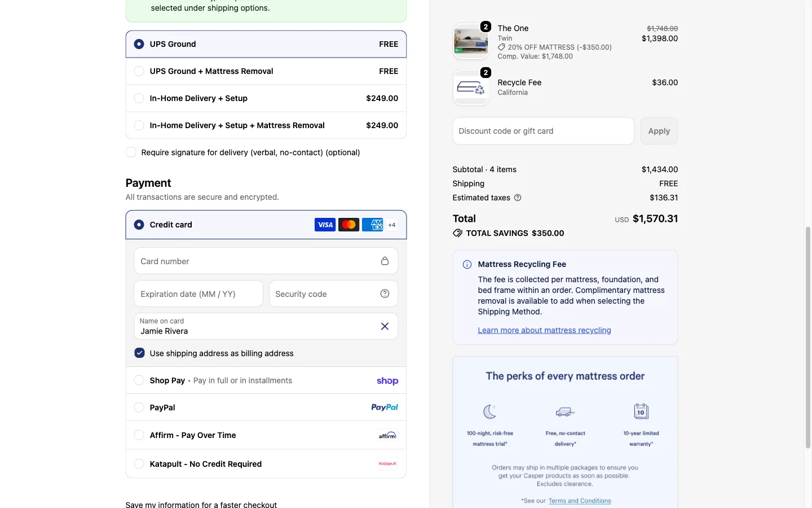Click the Estimated taxes $136.31 value
The height and width of the screenshot is (508, 812).
point(664,198)
